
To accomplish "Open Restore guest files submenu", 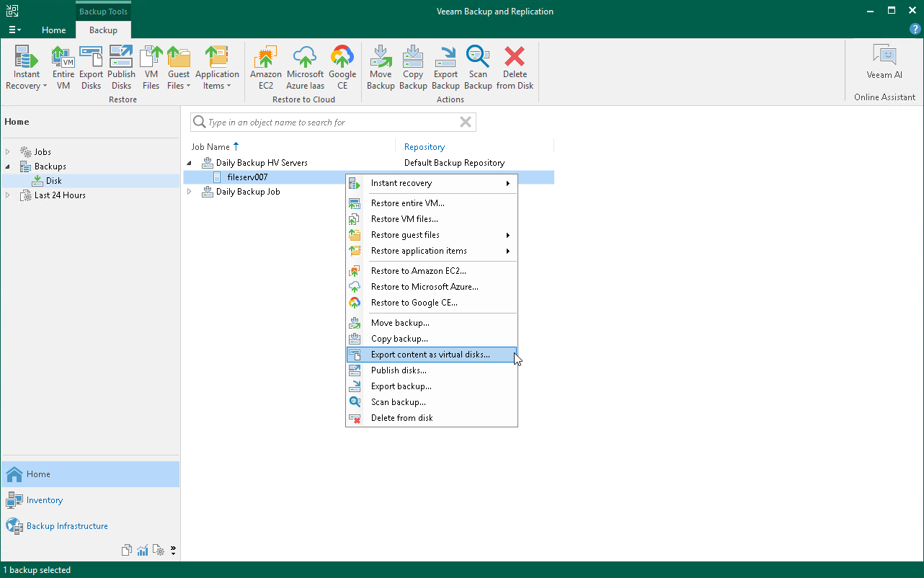I will click(432, 235).
